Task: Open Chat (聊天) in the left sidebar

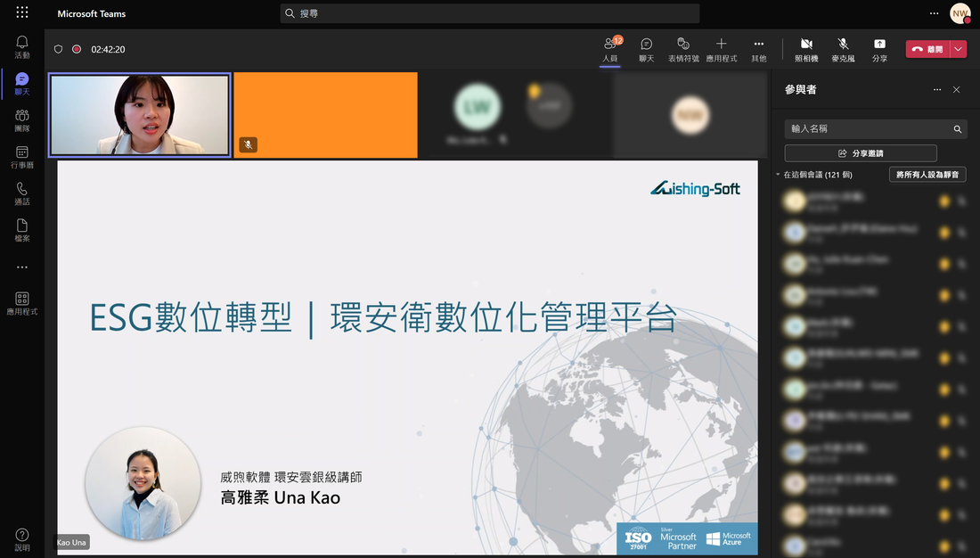Action: (22, 84)
